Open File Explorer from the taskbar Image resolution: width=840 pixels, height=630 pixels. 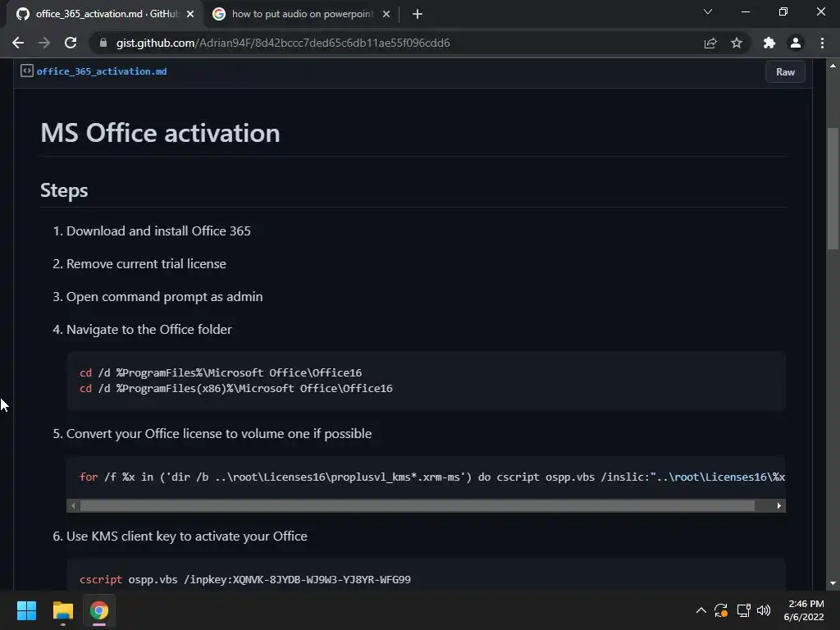pos(62,610)
